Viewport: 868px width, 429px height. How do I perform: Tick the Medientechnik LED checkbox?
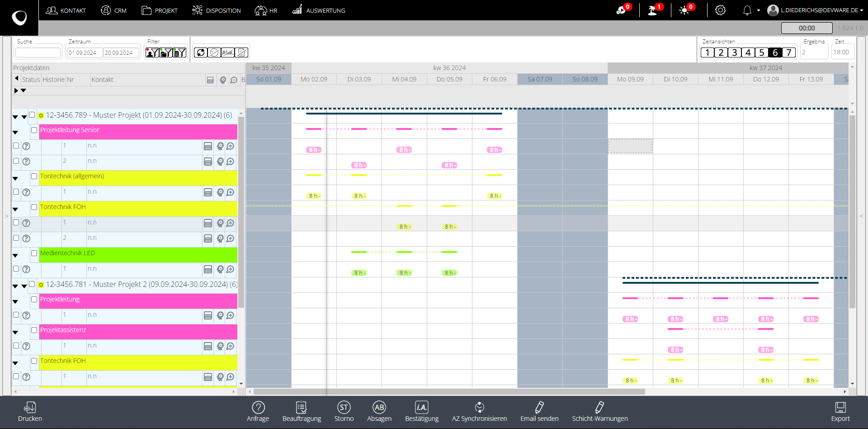click(x=34, y=253)
